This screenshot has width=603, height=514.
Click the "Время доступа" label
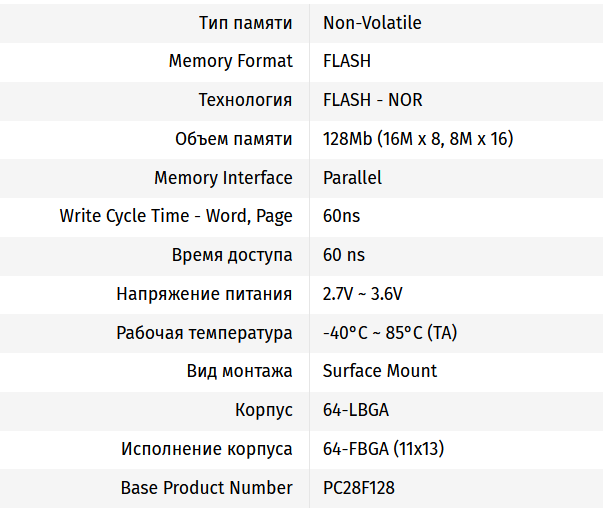coord(232,255)
